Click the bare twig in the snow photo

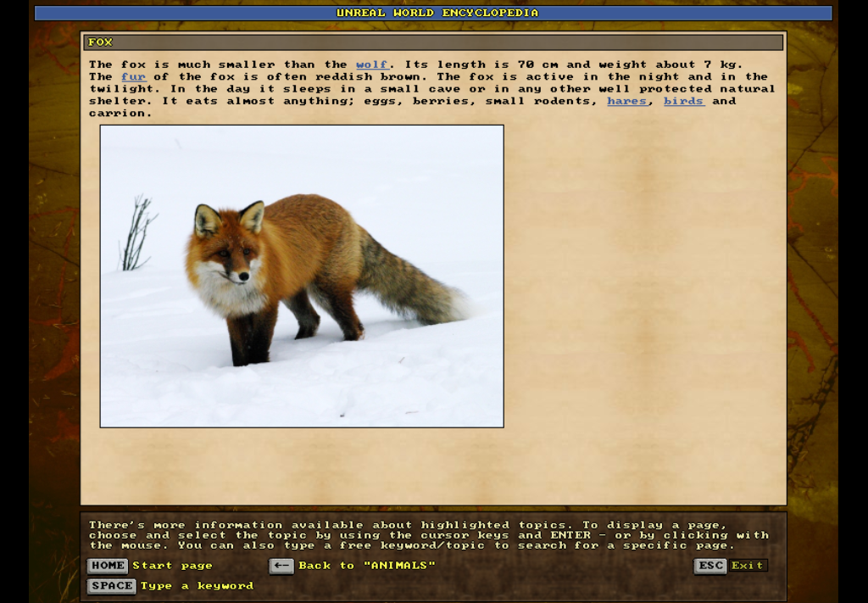point(136,233)
